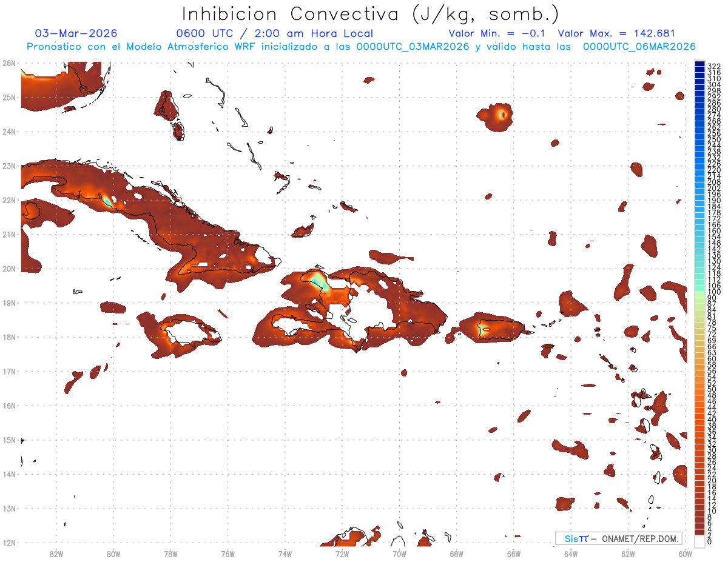Click the latitude label '12N'
The image size is (728, 562).
click(x=8, y=543)
